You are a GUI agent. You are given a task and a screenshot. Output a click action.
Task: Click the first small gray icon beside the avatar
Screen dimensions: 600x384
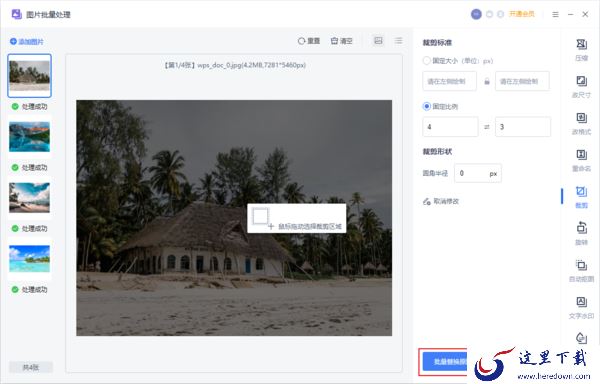tap(489, 14)
